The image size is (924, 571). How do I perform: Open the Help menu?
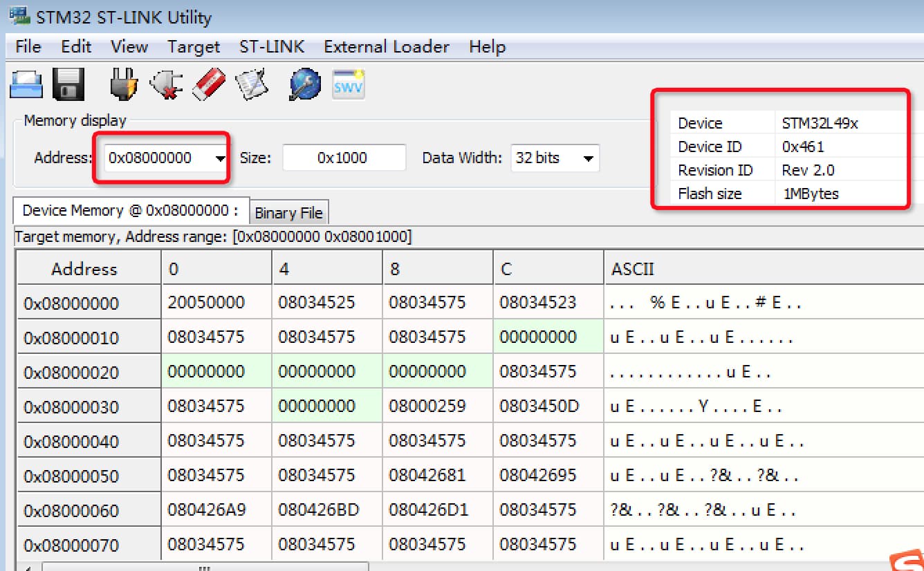[x=487, y=47]
